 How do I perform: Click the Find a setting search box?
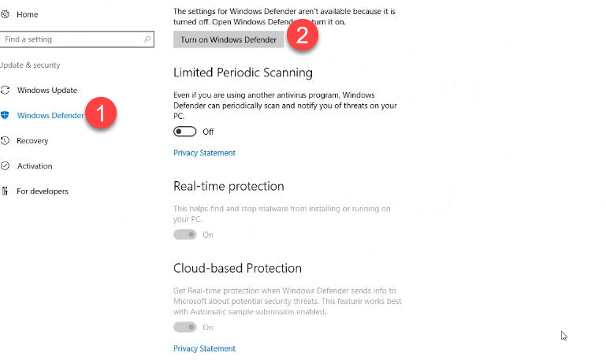coord(76,39)
